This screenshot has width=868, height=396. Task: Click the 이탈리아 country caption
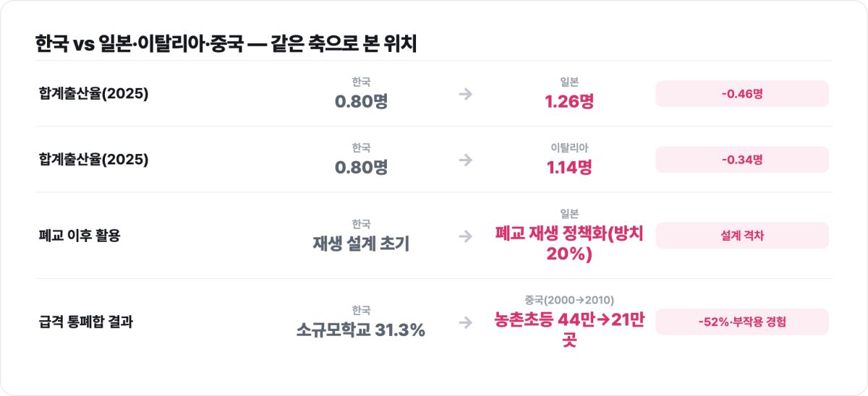coord(569,147)
